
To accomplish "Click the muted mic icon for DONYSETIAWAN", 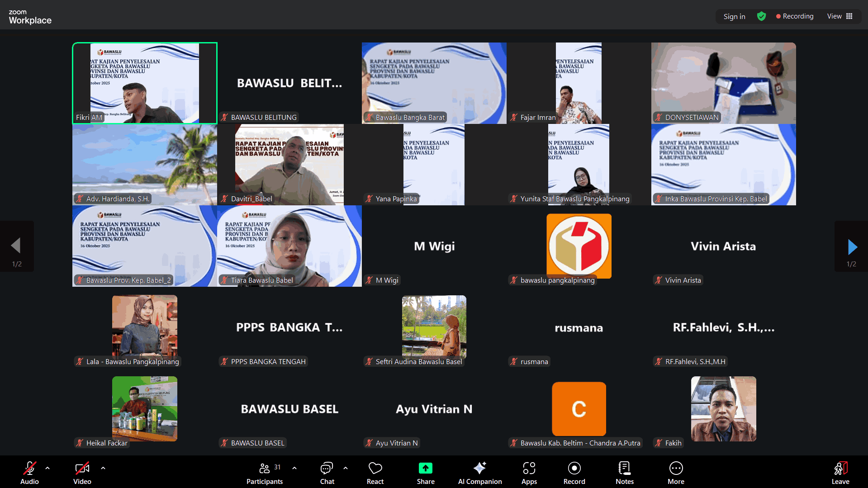I will click(659, 118).
